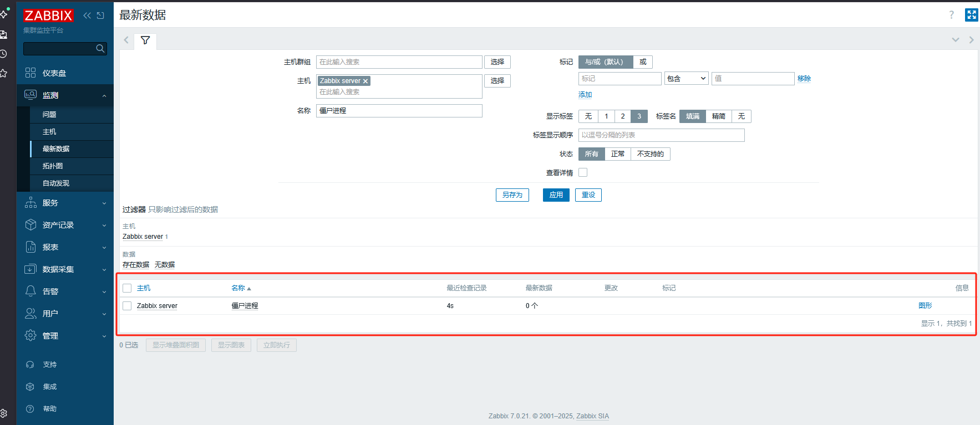Viewport: 980px width, 425px height.
Task: Click the 帮助 question mark icon in sidebar
Action: 31,409
